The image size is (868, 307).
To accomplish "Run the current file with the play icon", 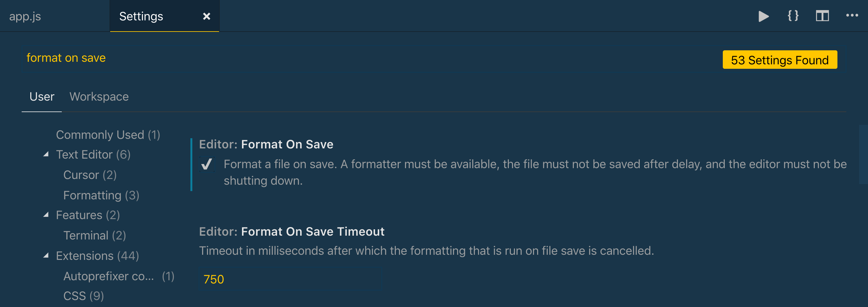I will point(764,16).
